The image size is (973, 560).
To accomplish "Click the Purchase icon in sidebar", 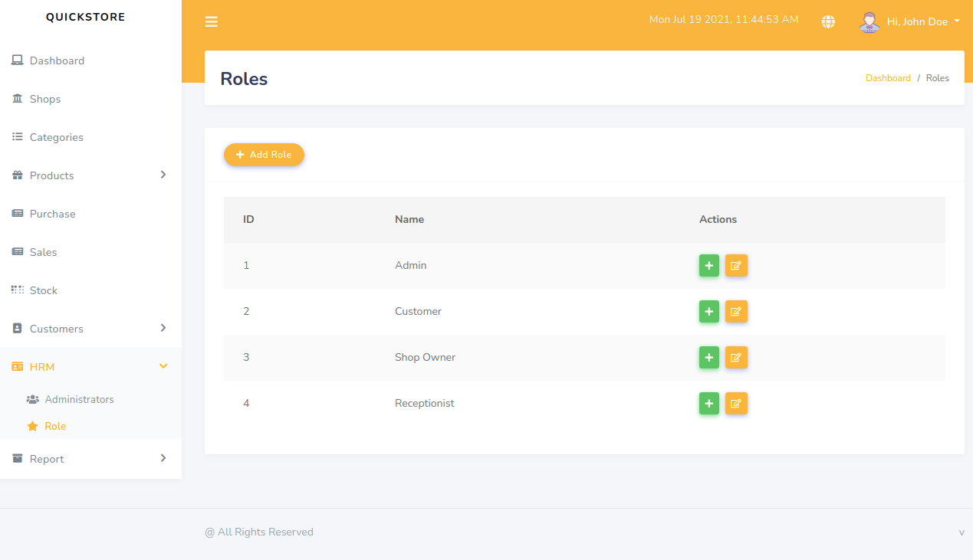I will (x=18, y=214).
